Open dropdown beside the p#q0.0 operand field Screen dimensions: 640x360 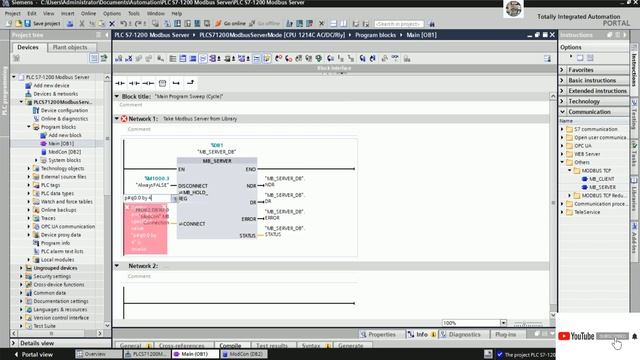(x=174, y=198)
